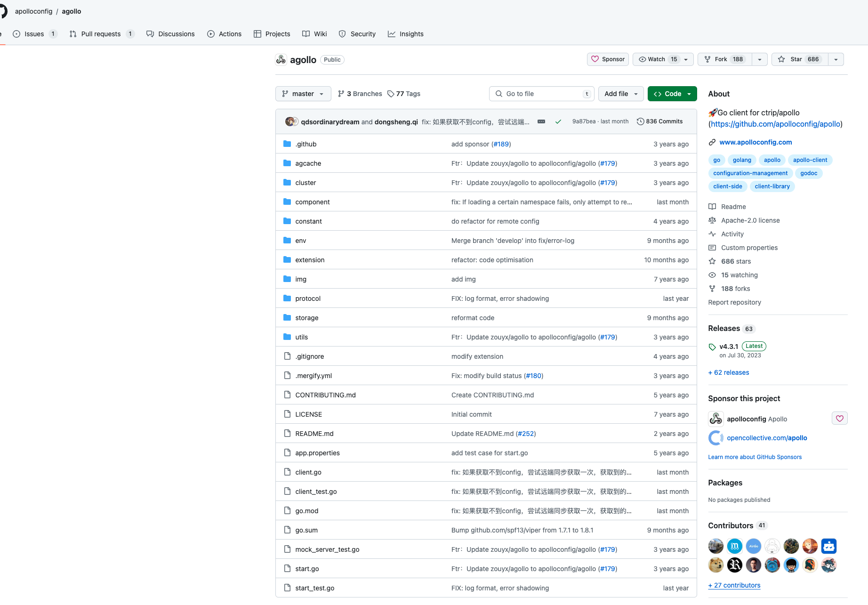Screen dimensions: 868x605
Task: Click the link icon beside www.apolloconfig.com
Action: click(712, 142)
